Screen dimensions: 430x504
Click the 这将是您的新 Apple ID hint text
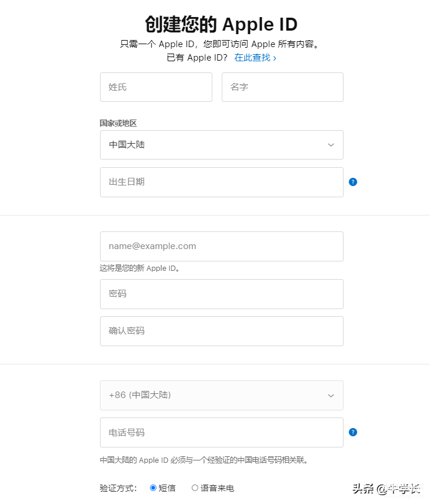[139, 268]
